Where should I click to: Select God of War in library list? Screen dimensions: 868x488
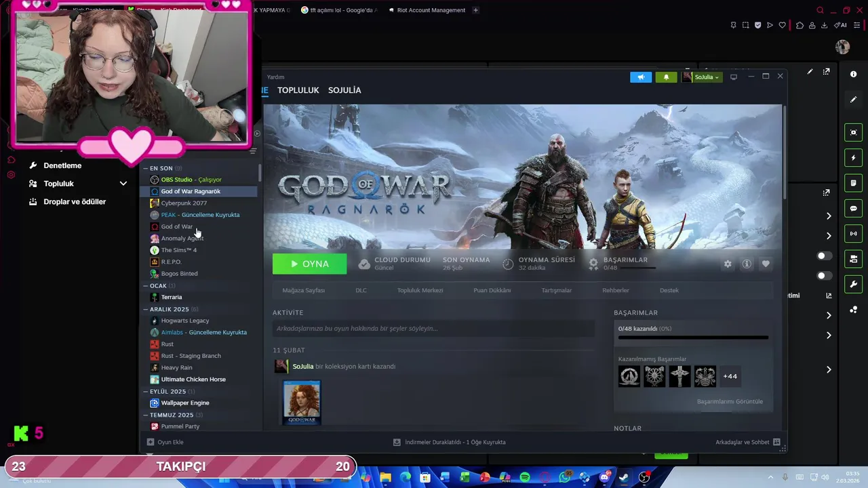pos(199,226)
